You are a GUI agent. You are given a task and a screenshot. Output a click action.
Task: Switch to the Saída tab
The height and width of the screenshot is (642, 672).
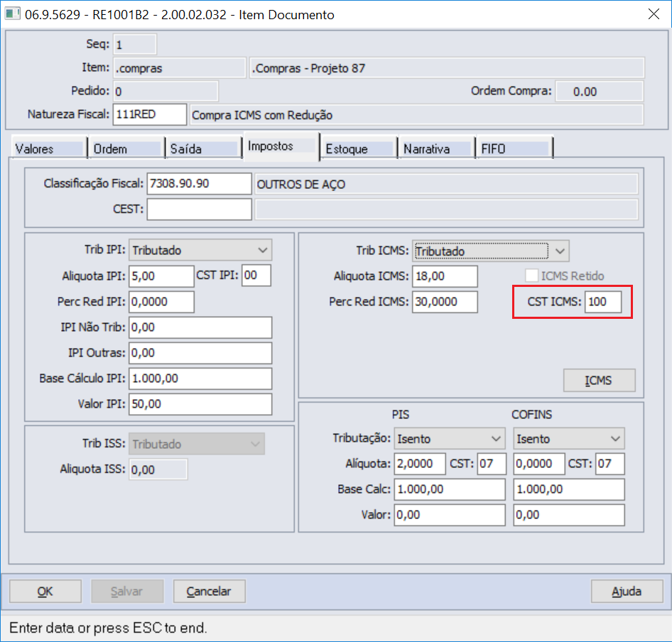[204, 148]
